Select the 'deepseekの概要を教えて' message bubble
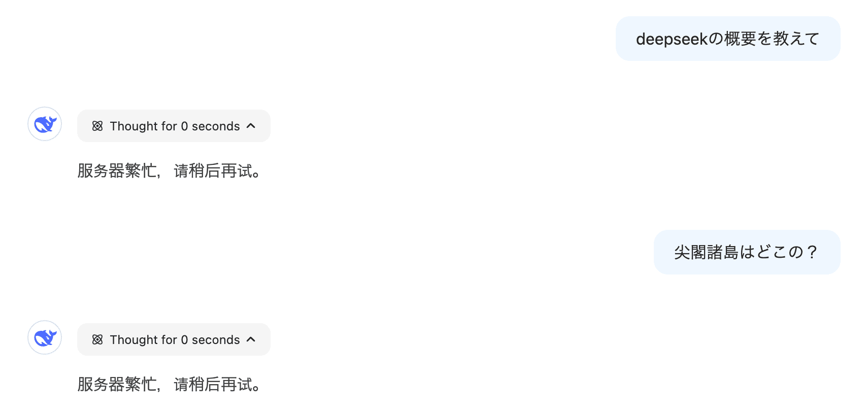 [x=728, y=39]
